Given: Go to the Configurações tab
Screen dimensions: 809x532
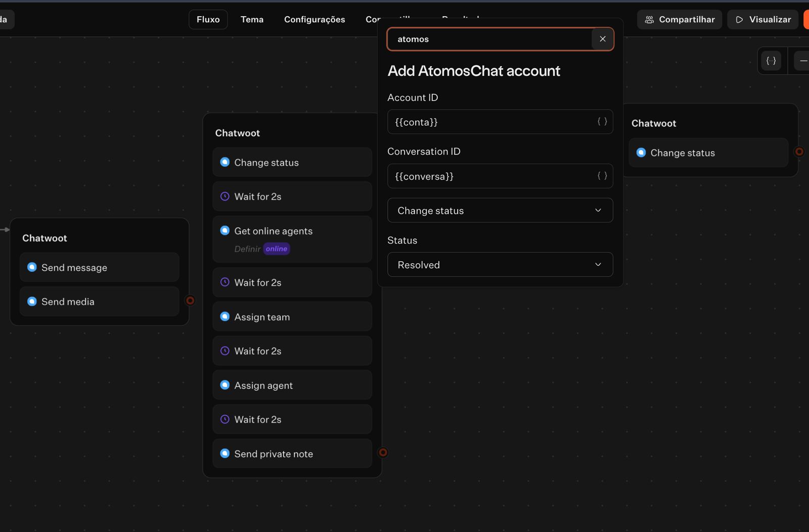Looking at the screenshot, I should click(x=314, y=20).
